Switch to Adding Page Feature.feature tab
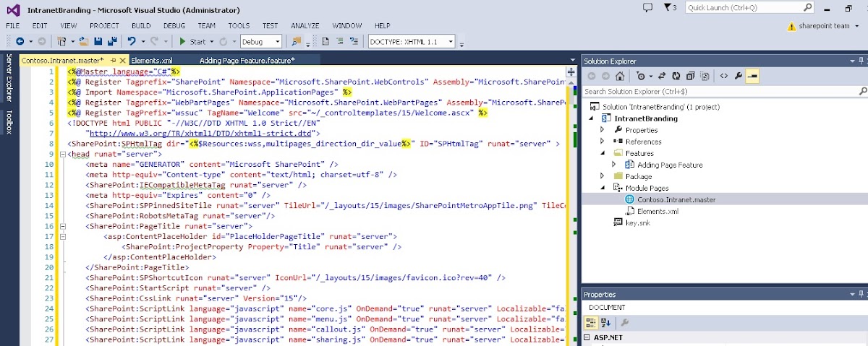868x346 pixels. (247, 61)
